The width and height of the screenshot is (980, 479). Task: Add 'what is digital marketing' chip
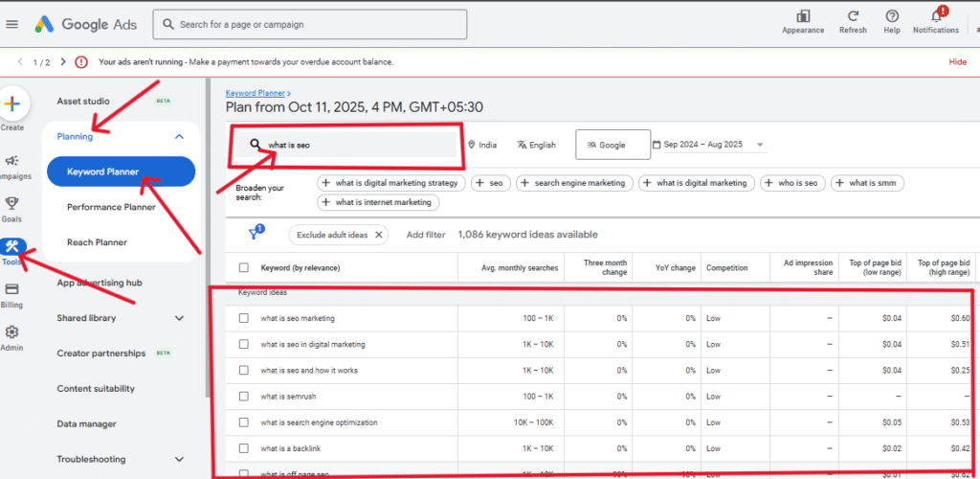(697, 183)
